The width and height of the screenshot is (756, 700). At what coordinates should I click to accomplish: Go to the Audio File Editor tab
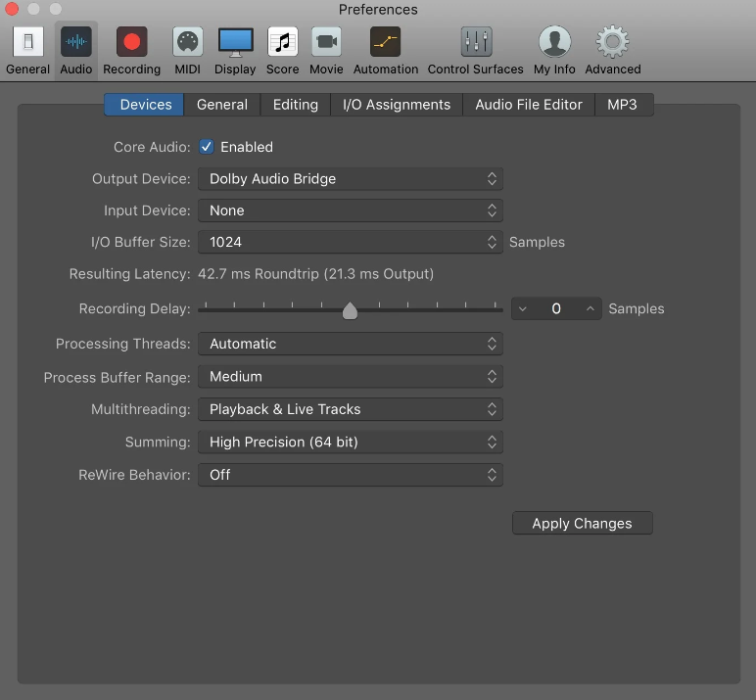click(529, 105)
